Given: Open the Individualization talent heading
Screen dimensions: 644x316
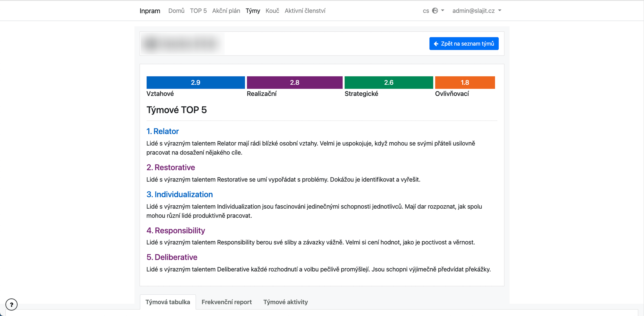Looking at the screenshot, I should tap(179, 194).
